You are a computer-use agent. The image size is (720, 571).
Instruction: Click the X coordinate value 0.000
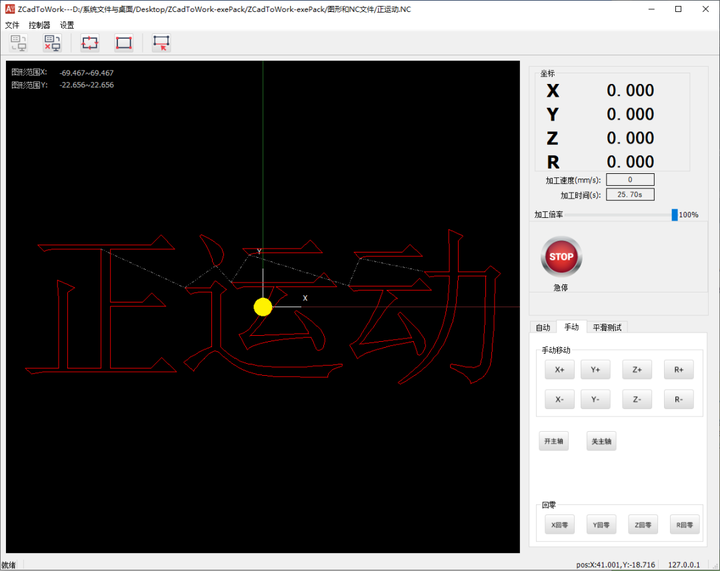pyautogui.click(x=630, y=90)
